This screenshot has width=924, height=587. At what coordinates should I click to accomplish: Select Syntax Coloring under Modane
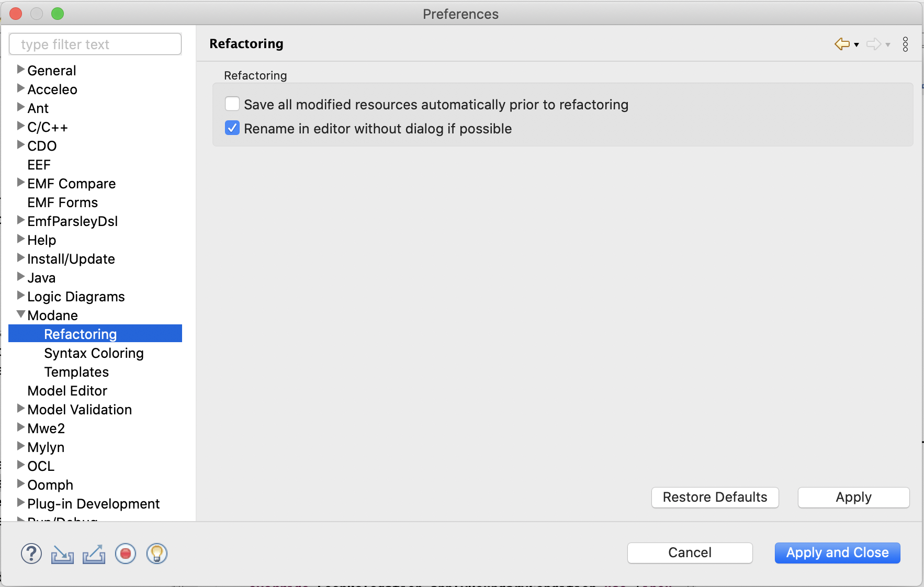(x=94, y=353)
